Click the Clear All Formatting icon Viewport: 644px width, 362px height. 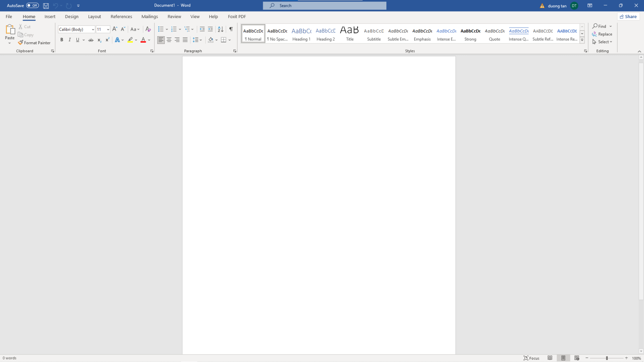pos(148,29)
